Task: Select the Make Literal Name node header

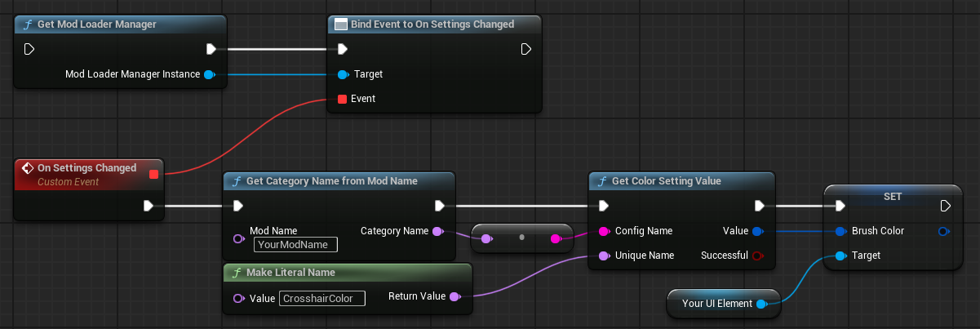Action: tap(348, 273)
